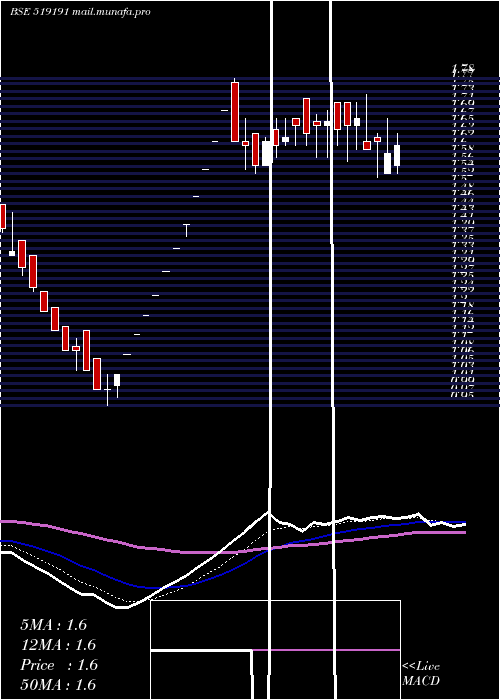Select the 12MA : 1.6 label
Screen dimensions: 500x700
pyautogui.click(x=58, y=645)
